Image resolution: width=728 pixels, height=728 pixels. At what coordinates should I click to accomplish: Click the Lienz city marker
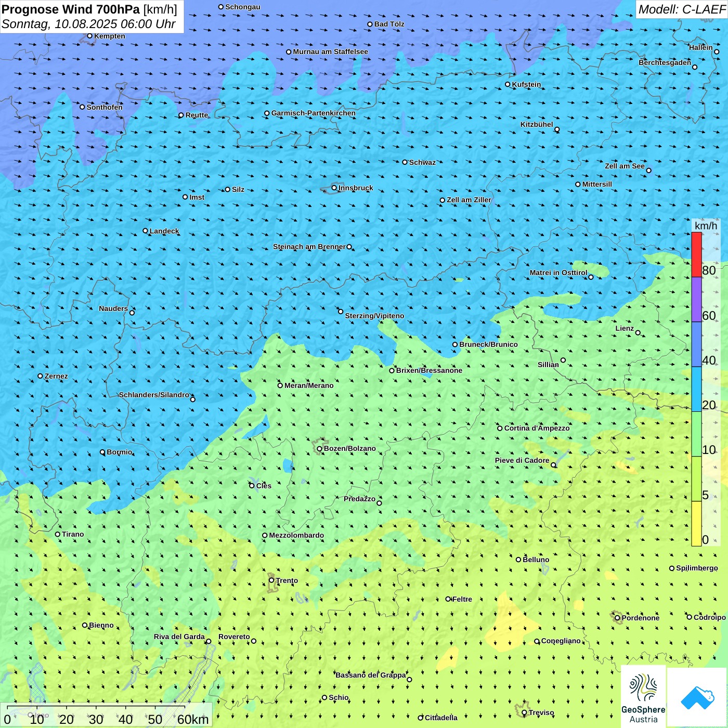click(638, 333)
